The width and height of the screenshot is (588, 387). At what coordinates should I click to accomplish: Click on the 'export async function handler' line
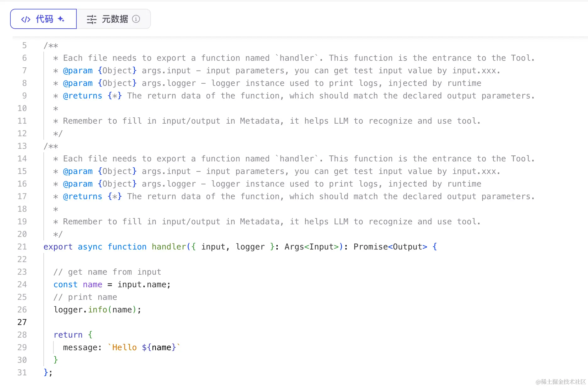pos(240,247)
